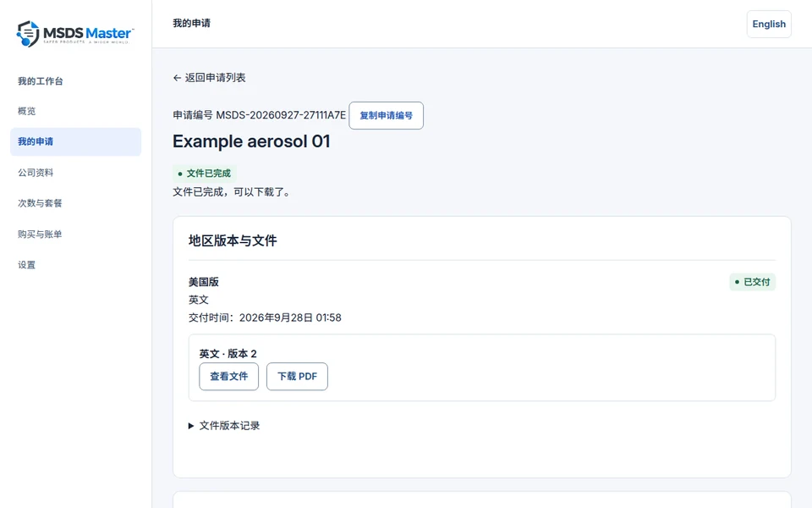
Task: Click the 已交付 status badge
Action: pyautogui.click(x=753, y=282)
